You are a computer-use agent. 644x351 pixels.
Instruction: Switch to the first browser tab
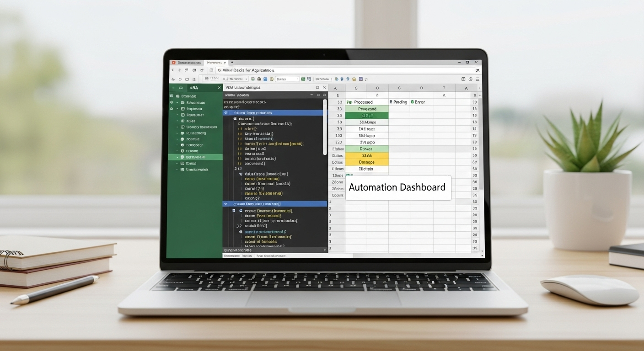click(187, 62)
